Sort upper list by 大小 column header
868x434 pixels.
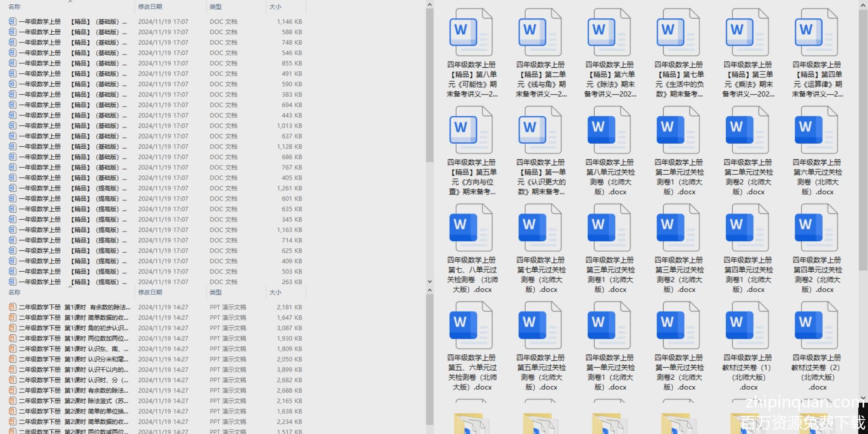pos(275,7)
